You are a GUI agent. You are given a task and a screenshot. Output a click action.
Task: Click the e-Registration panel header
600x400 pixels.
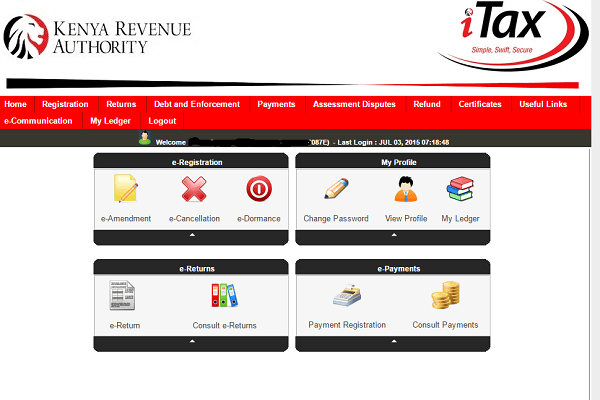click(x=191, y=161)
